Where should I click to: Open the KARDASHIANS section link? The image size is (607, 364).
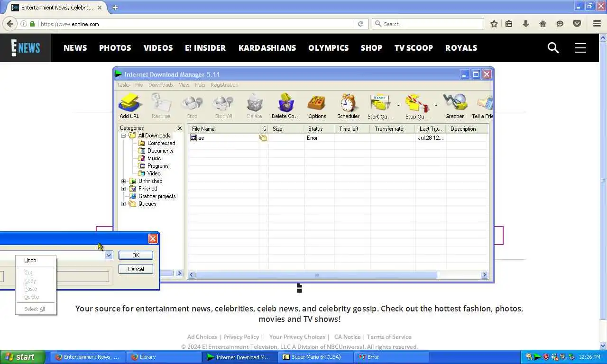pyautogui.click(x=267, y=48)
